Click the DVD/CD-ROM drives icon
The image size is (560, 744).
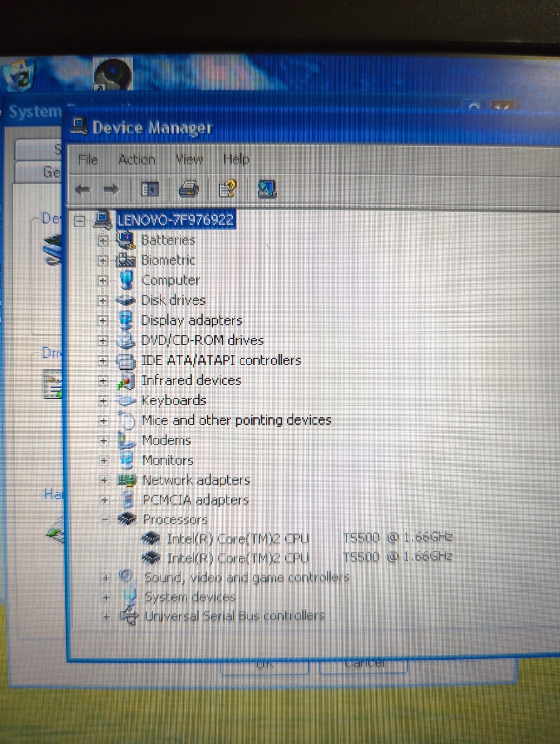point(126,340)
